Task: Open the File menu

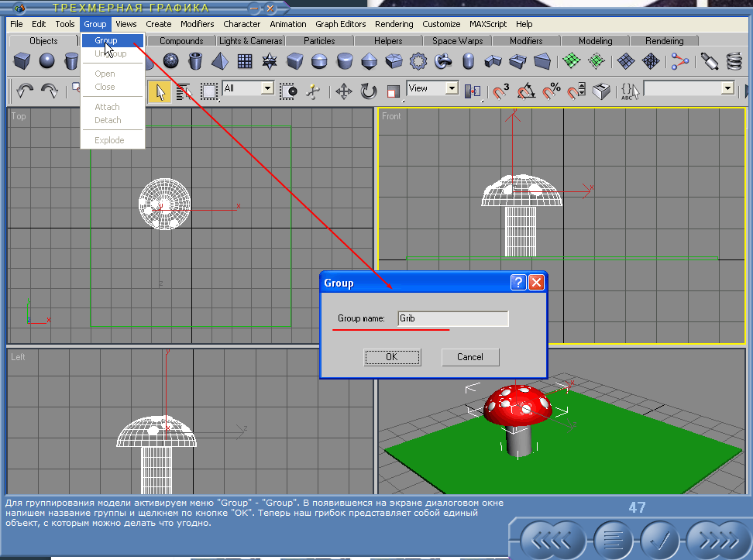Action: tap(16, 24)
